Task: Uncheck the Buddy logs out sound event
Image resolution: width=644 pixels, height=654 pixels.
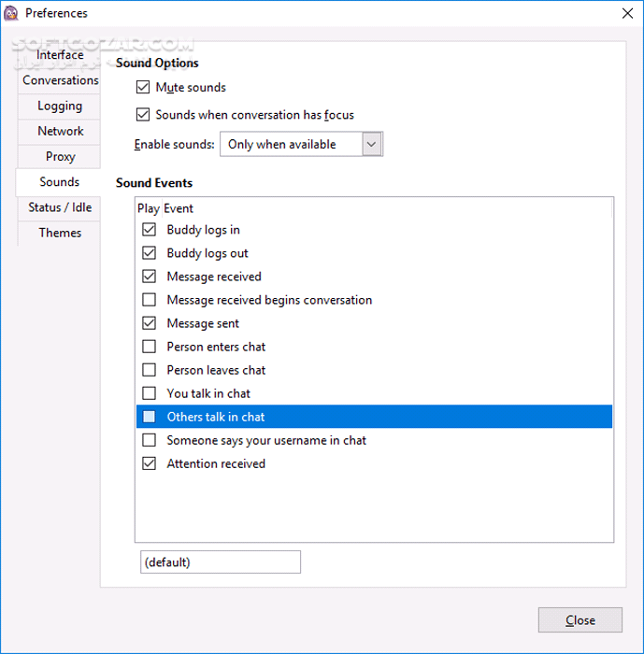Action: pyautogui.click(x=150, y=253)
